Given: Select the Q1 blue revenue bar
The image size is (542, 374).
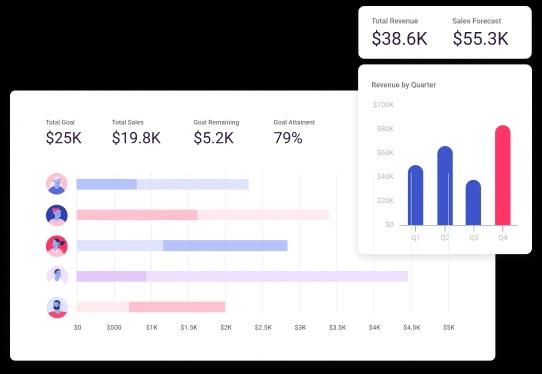Looking at the screenshot, I should click(x=415, y=195).
